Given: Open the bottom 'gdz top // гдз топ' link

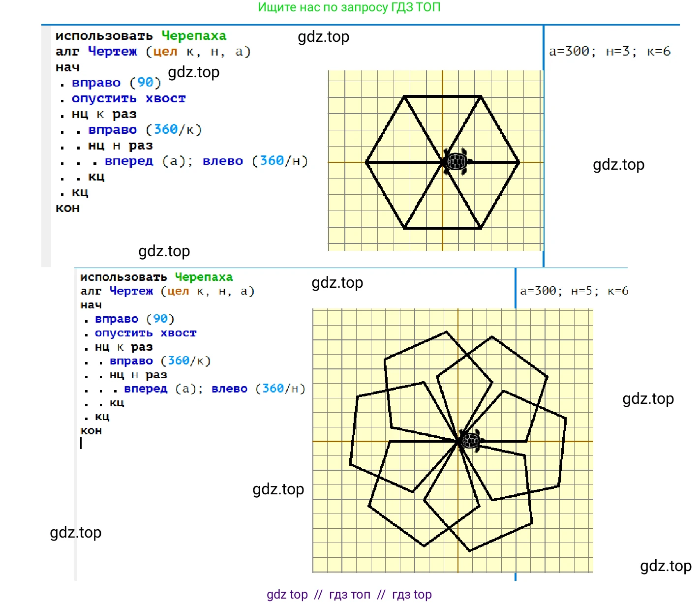Looking at the screenshot, I should pos(349,594).
